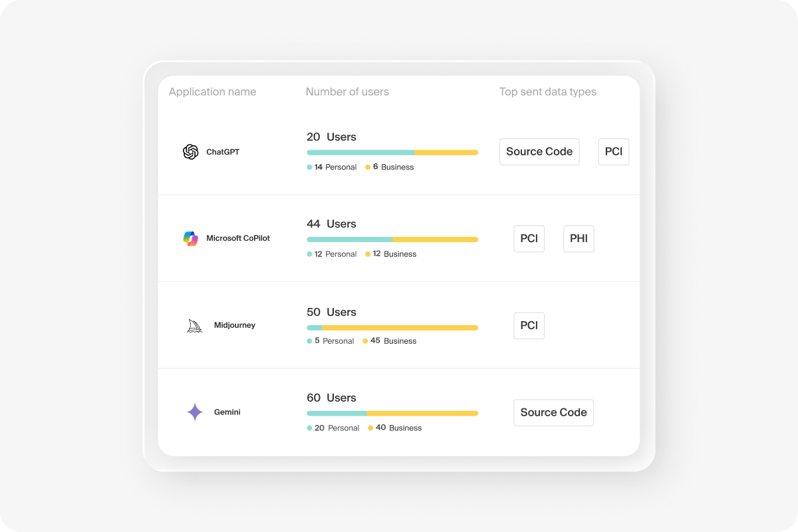Click the Microsoft CoPilot logo icon
Viewport: 798px width, 532px height.
click(x=191, y=238)
